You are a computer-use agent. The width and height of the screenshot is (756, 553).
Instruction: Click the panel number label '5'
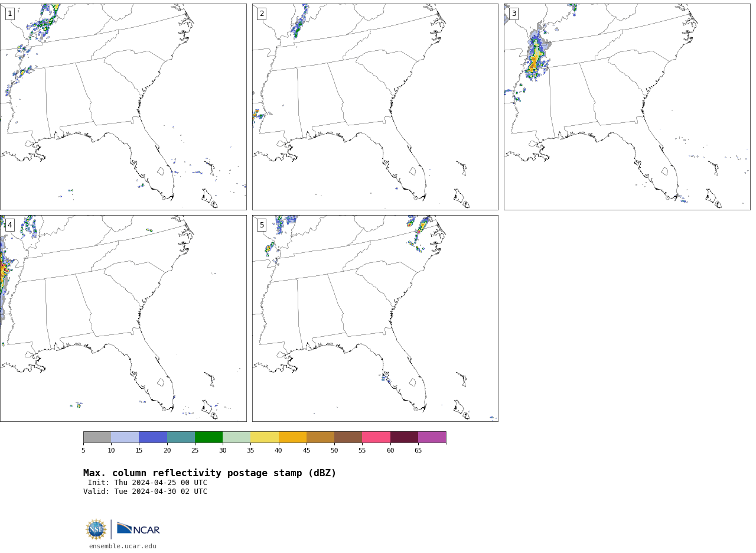262,225
